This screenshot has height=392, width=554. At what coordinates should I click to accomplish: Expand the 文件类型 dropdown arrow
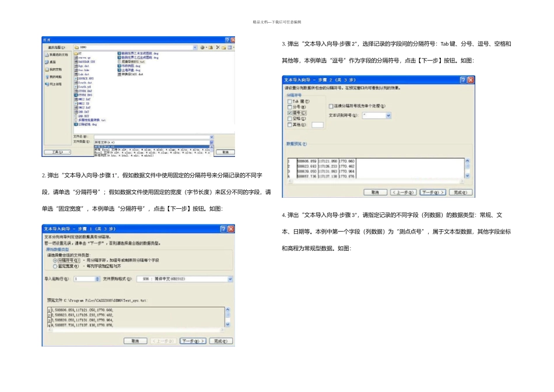(x=212, y=142)
